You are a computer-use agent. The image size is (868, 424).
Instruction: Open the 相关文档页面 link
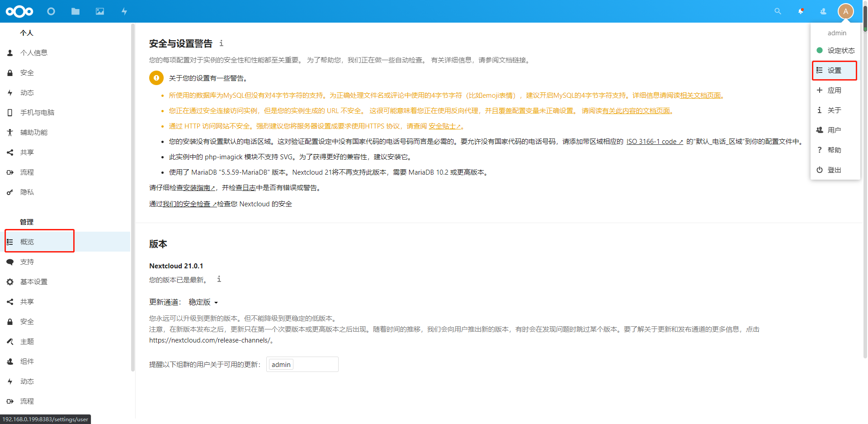pyautogui.click(x=700, y=95)
